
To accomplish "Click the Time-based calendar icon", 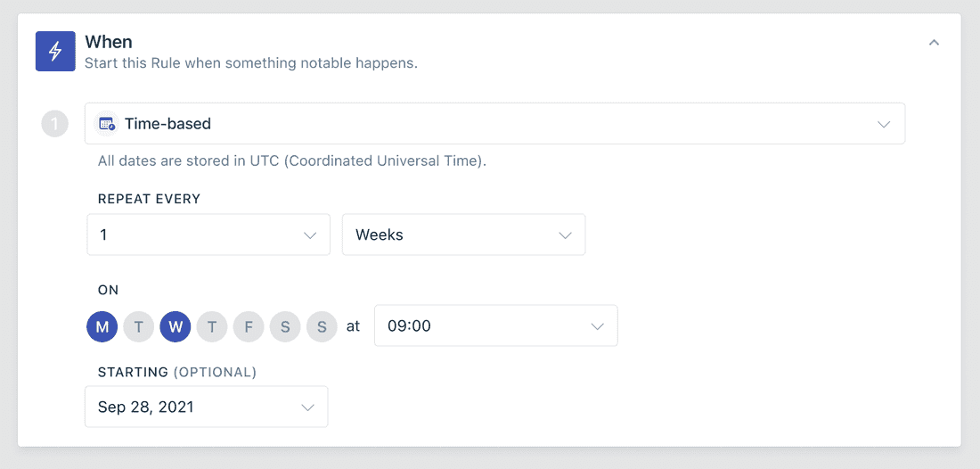I will tap(107, 124).
